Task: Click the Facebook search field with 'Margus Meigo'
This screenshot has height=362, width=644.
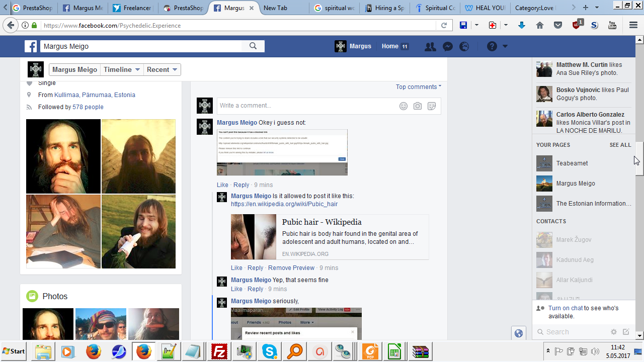Action: (141, 46)
